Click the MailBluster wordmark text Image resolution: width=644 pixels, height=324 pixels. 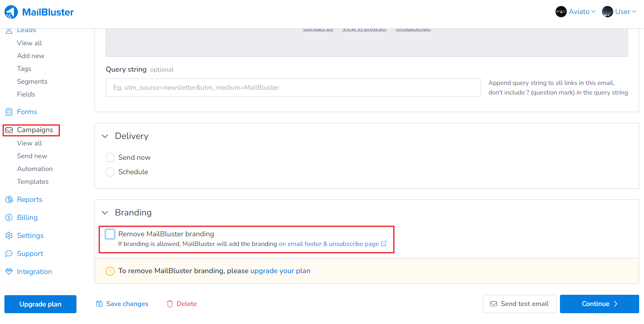click(x=48, y=12)
